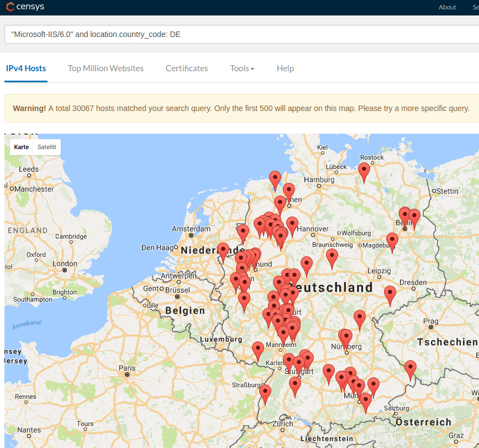The image size is (479, 448).
Task: Open the About page
Action: pyautogui.click(x=447, y=7)
